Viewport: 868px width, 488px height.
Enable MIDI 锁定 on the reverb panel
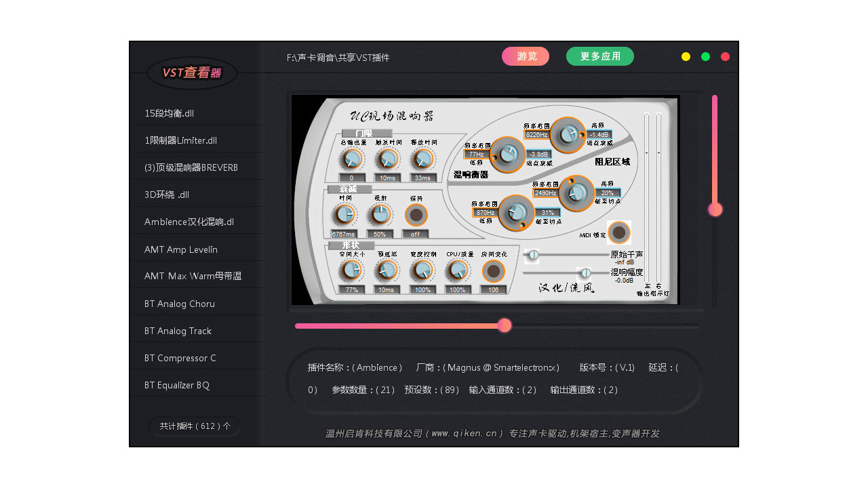[618, 232]
